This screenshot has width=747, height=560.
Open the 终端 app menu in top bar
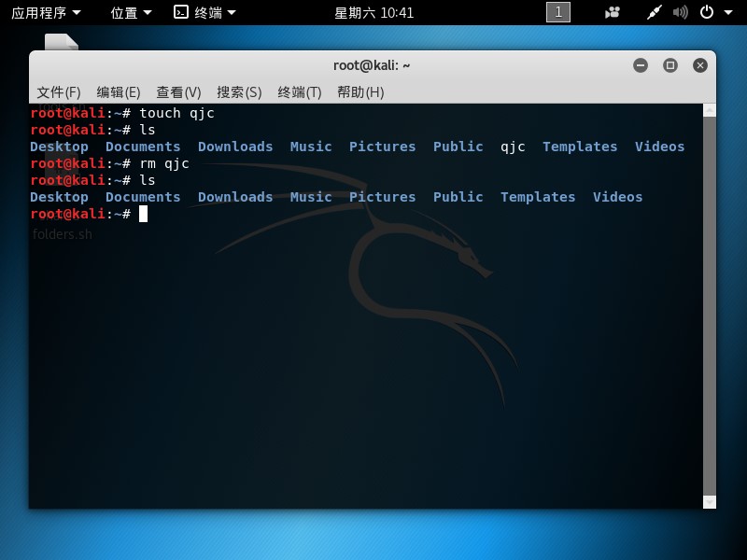[204, 12]
